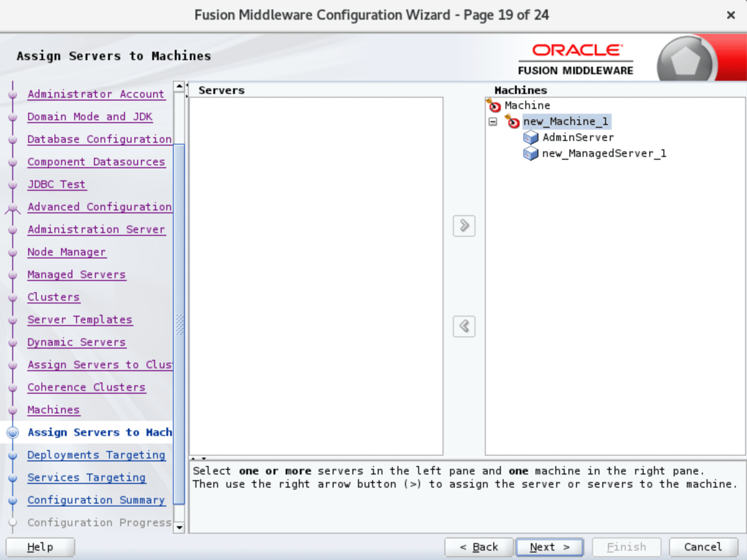
Task: Click the new_Machine_1 machine icon
Action: 513,121
